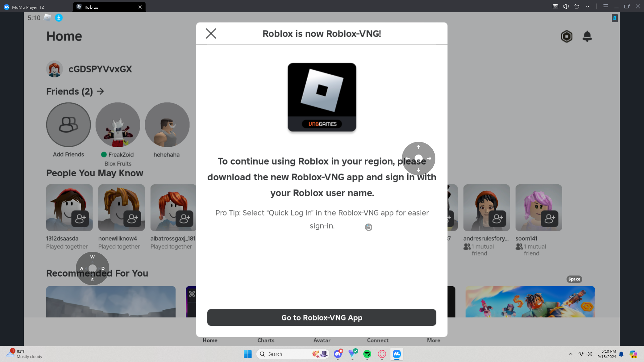Screen dimensions: 644x362
Task: Open the weather widget on taskbar
Action: 24,354
